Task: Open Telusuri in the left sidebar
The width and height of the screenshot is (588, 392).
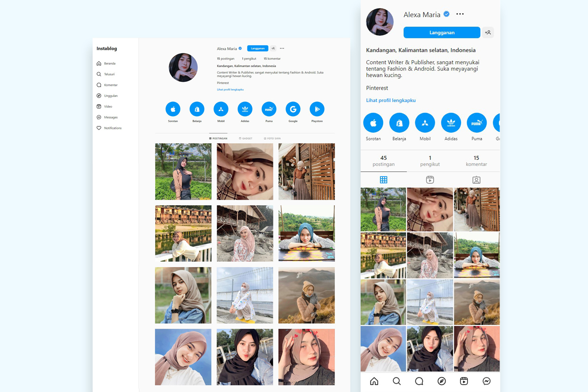Action: (x=109, y=74)
